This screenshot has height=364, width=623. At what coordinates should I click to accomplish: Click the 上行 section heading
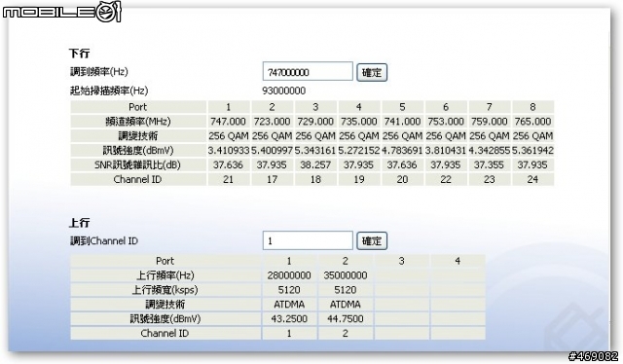80,223
